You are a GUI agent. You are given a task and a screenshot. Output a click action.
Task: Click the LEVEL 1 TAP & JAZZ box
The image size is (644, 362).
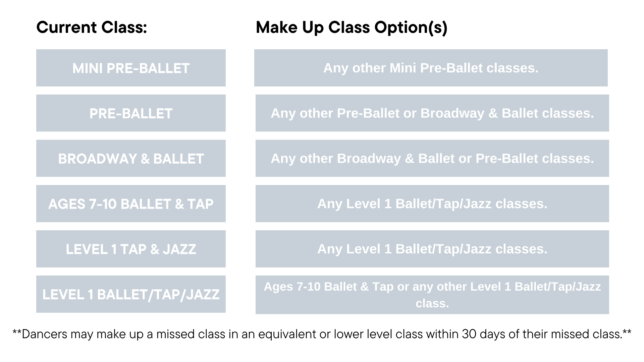coord(131,249)
